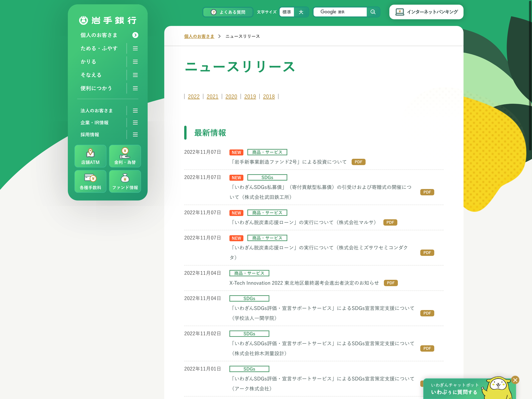
Task: Expand the かりる hamburger menu
Action: tap(135, 62)
